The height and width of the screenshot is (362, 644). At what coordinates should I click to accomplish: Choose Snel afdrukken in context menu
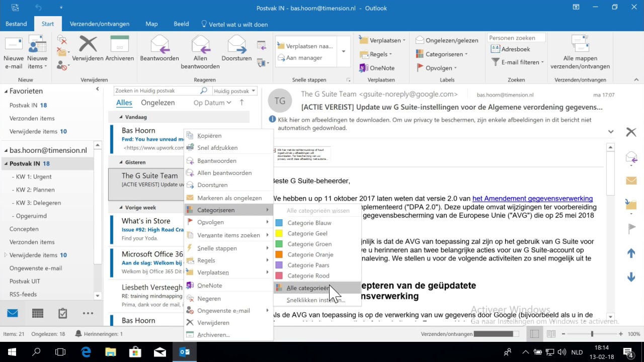point(228,148)
